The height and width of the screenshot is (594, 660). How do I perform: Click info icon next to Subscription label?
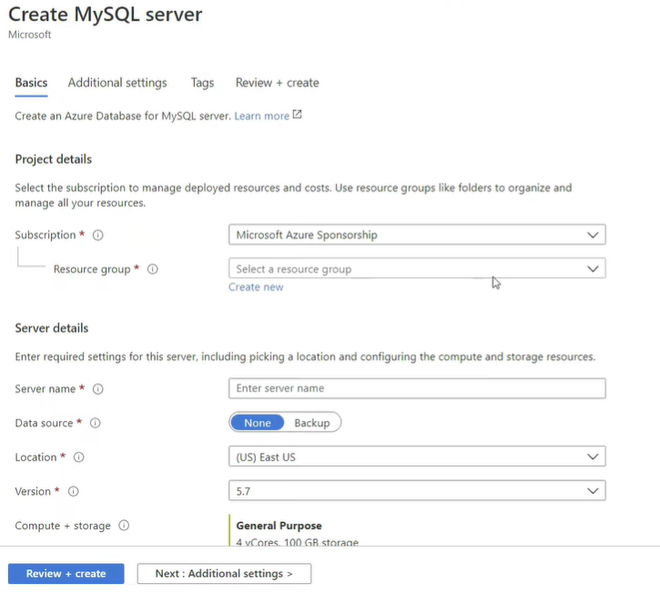[98, 236]
